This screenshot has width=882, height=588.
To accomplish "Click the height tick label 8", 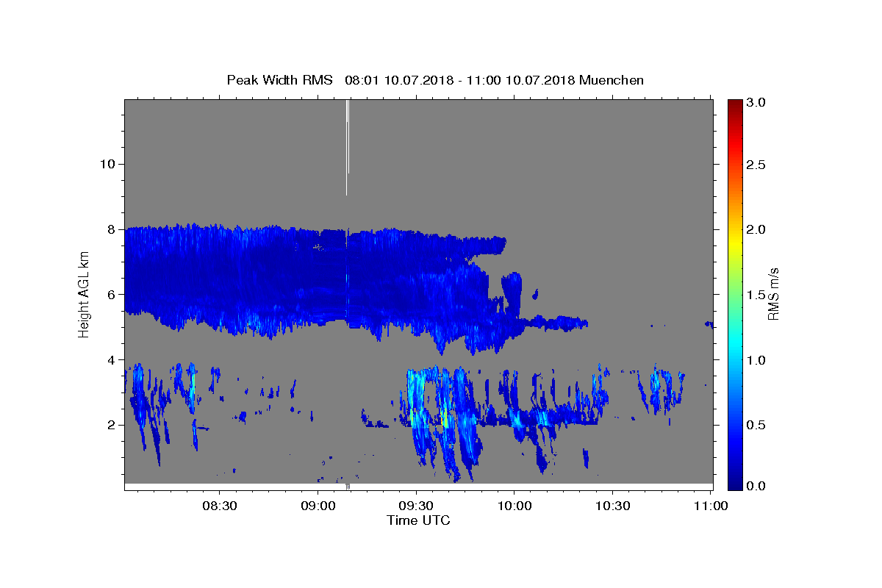I will pyautogui.click(x=111, y=229).
